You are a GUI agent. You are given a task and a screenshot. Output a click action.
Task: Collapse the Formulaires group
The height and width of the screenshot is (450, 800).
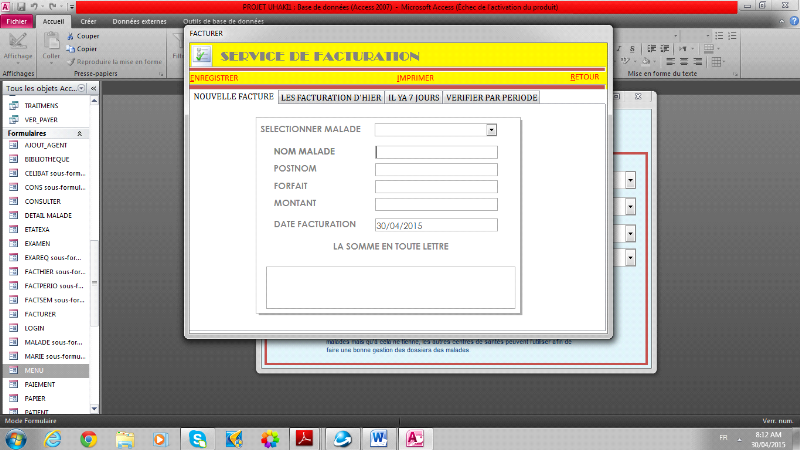(80, 133)
